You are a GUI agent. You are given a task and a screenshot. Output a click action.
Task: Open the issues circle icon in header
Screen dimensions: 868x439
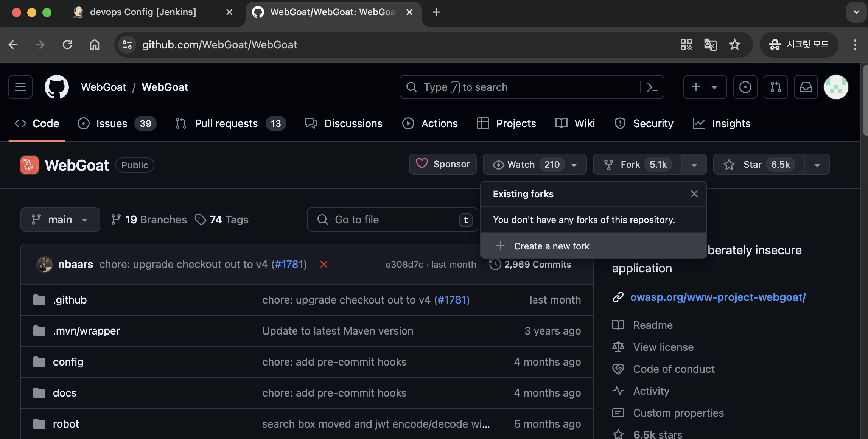coord(745,87)
